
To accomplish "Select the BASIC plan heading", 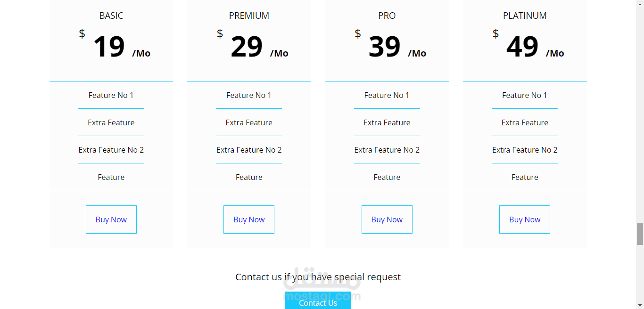I will (x=111, y=16).
